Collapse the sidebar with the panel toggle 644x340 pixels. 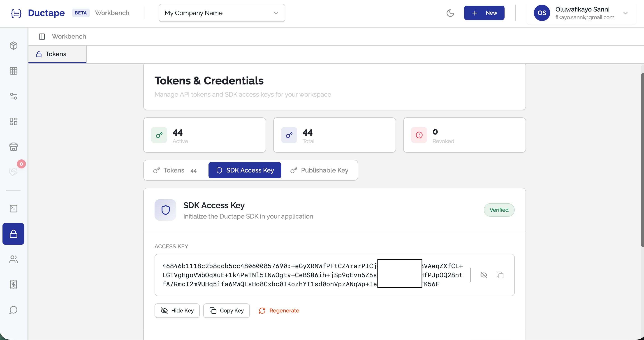point(42,36)
